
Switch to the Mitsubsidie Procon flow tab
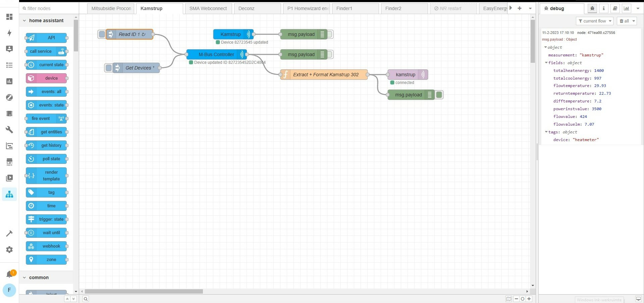(x=111, y=8)
